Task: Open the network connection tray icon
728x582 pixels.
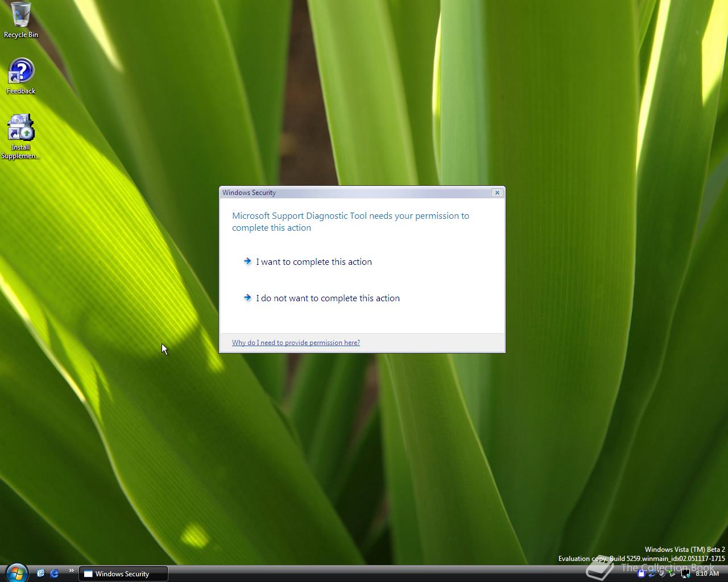Action: point(686,573)
